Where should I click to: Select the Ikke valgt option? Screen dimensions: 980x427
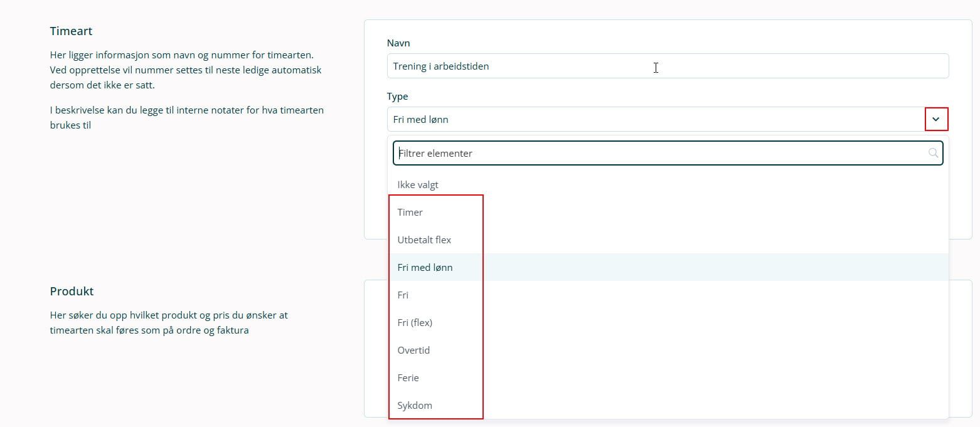click(418, 185)
